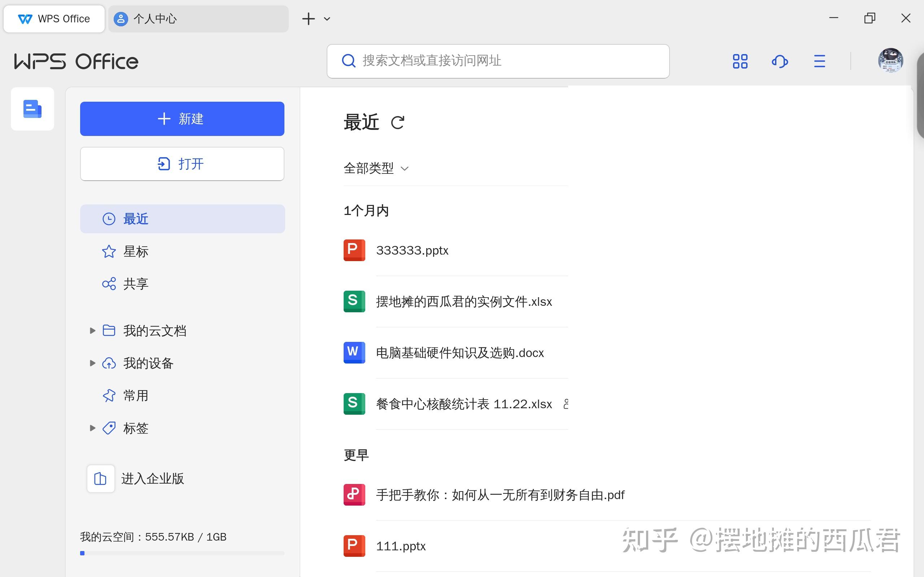Open the hamburger menu icon in header

point(819,61)
